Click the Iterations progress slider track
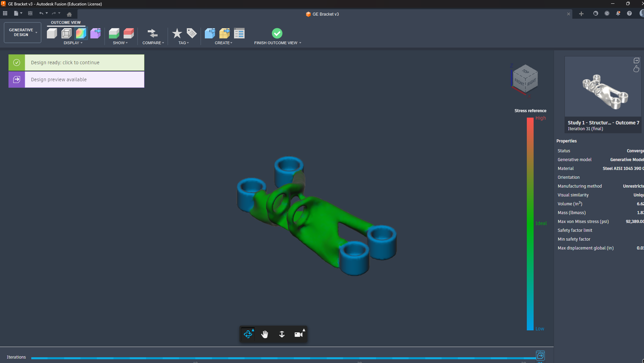 tap(283, 358)
